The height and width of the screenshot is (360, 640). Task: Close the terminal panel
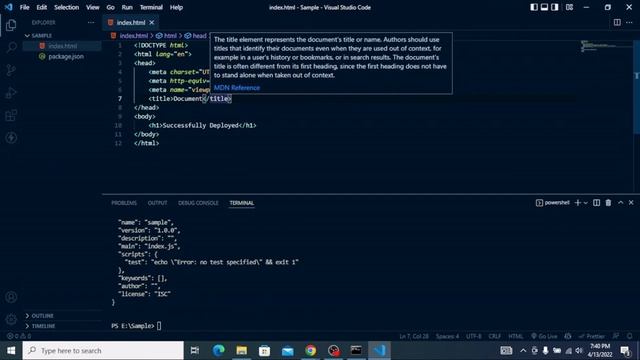coord(631,203)
